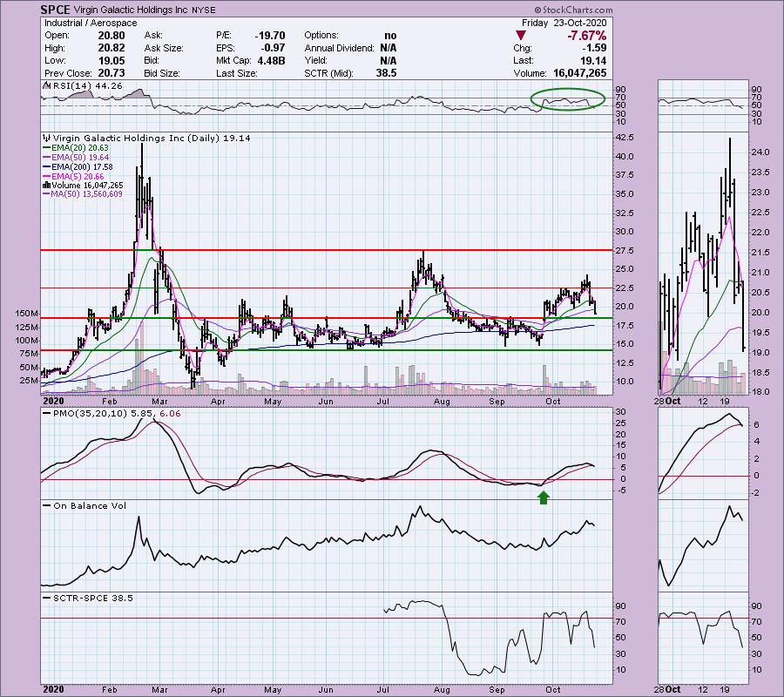Viewport: 784px width, 697px height.
Task: Select the Low value 19.05
Action: 112,60
